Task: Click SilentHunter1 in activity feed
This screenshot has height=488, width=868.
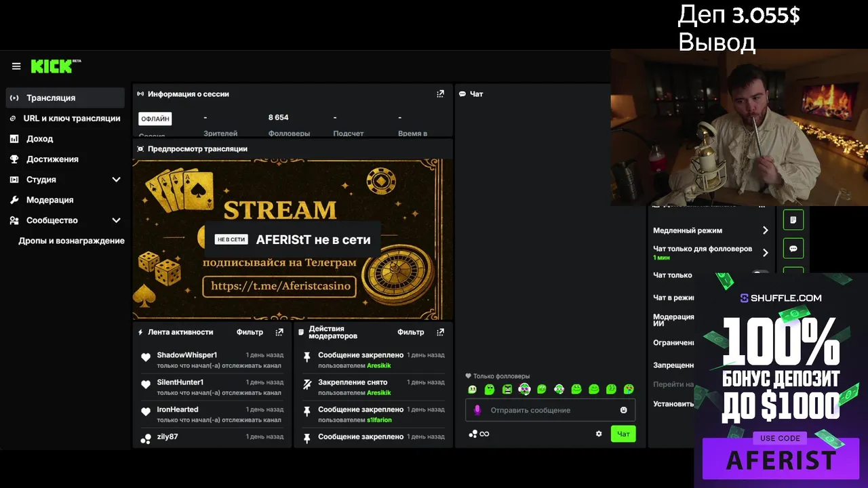Action: point(180,382)
